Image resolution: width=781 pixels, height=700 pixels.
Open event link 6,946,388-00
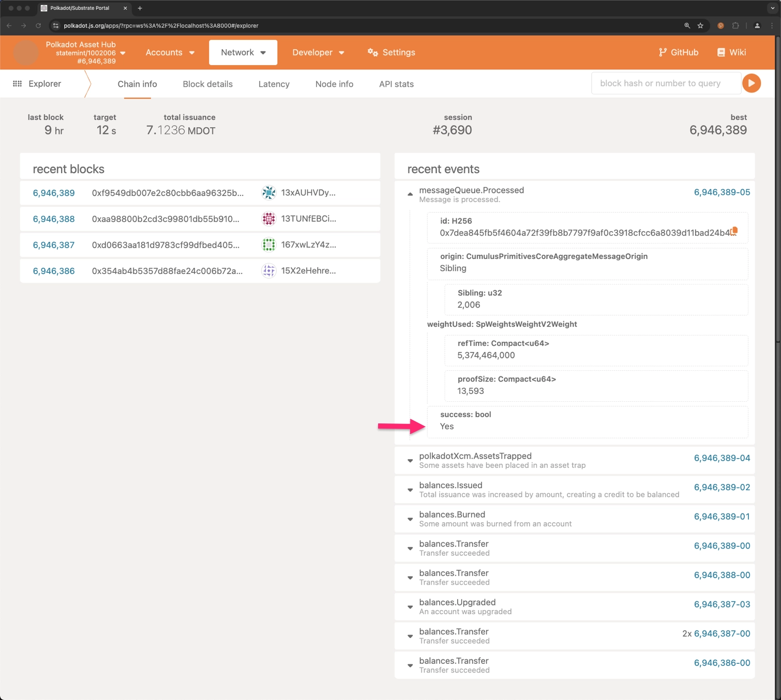tap(722, 575)
